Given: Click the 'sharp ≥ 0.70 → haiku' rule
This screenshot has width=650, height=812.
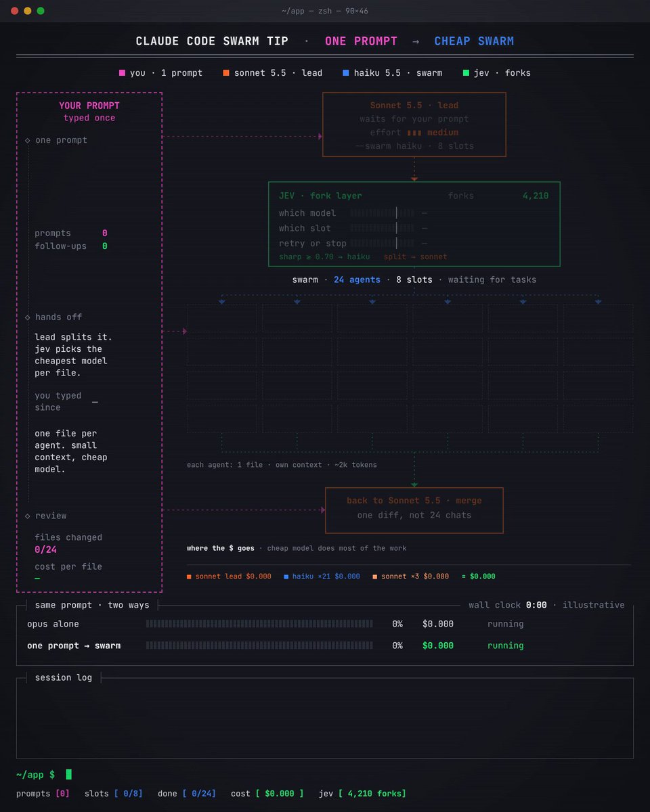Looking at the screenshot, I should pos(324,257).
